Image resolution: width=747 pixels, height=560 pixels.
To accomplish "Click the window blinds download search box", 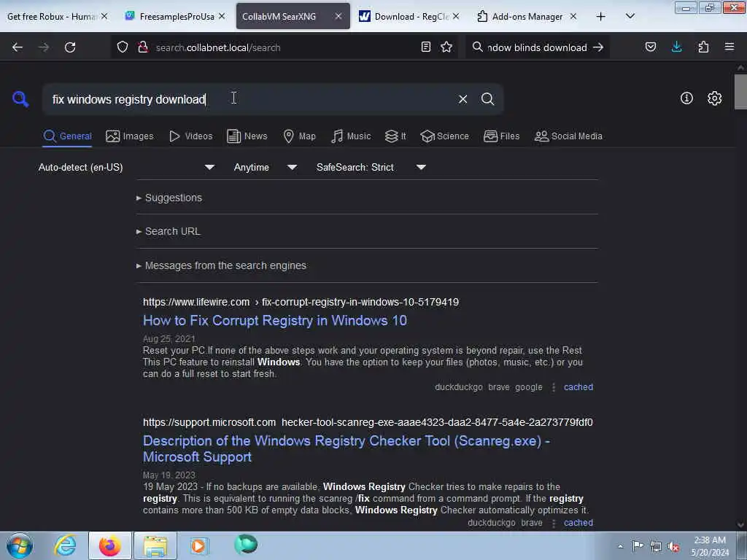I will coord(536,47).
